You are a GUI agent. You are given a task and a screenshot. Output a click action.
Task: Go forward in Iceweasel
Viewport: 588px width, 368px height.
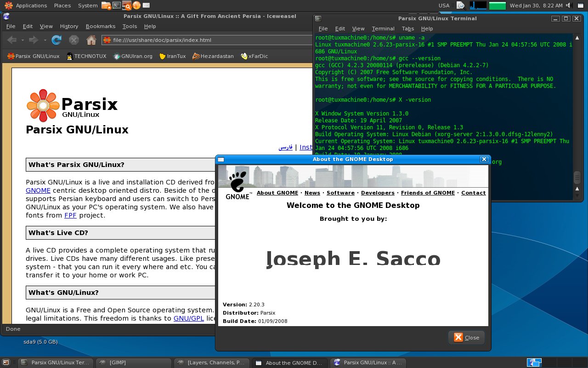(34, 40)
